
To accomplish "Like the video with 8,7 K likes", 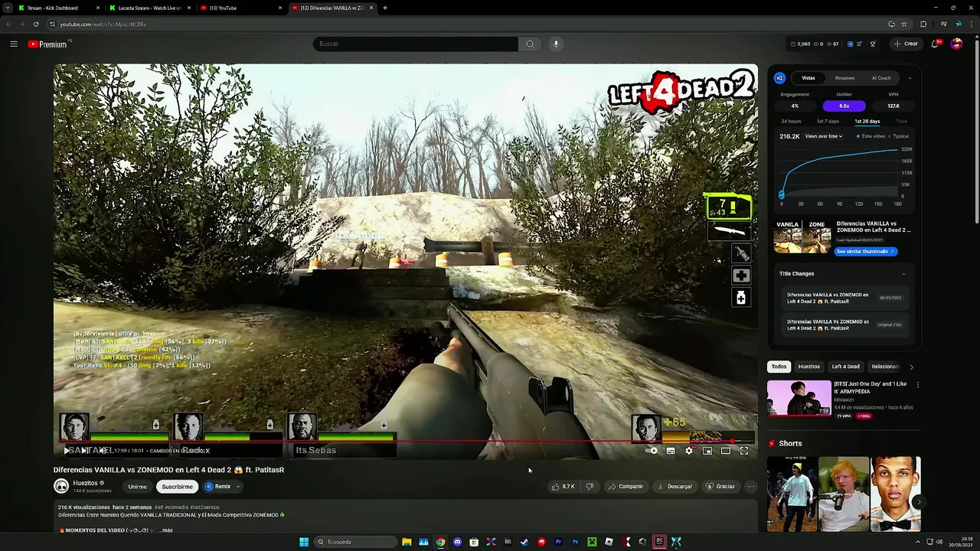I will pyautogui.click(x=563, y=486).
